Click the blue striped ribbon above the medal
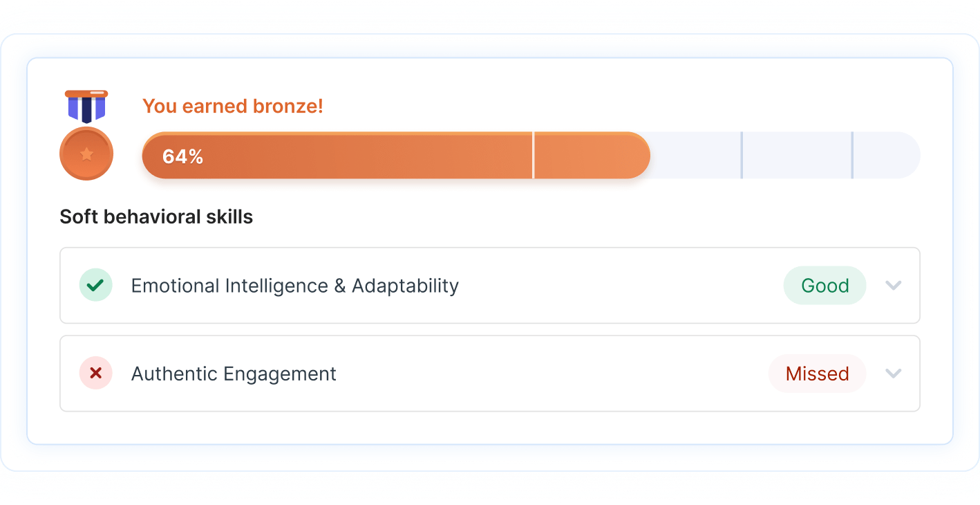Screen dimensions: 980x505 click(86, 107)
